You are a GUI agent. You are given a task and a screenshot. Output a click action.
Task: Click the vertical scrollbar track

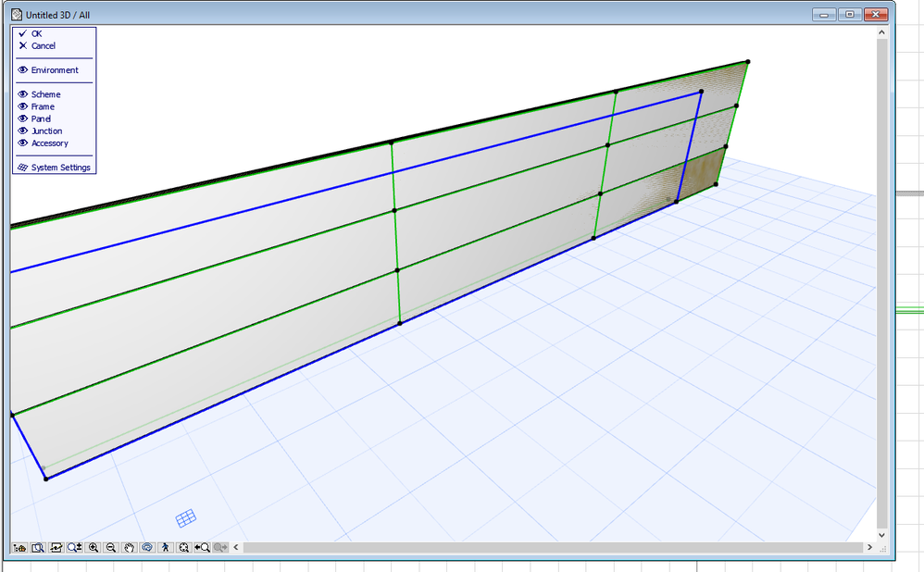pos(881,284)
